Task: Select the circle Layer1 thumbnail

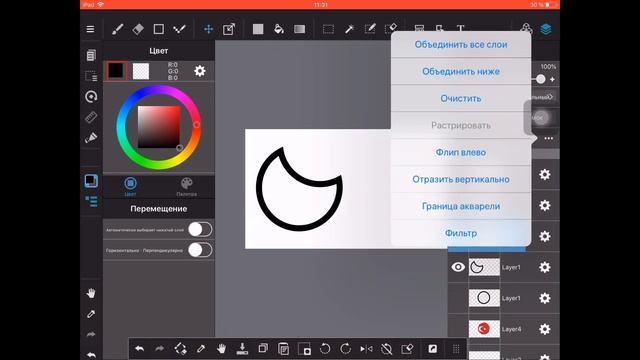Action: [484, 298]
